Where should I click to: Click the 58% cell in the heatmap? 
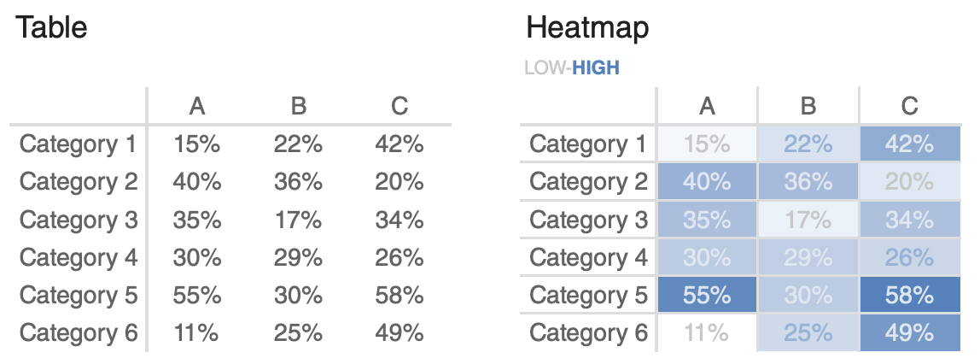tap(910, 295)
